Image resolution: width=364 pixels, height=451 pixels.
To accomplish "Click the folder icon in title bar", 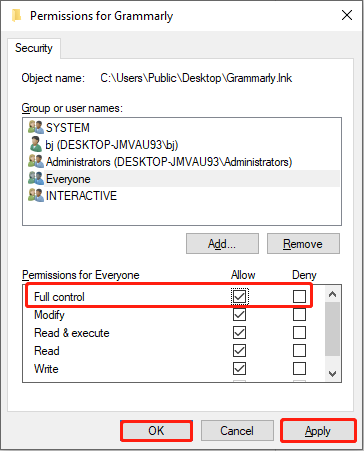I will [16, 15].
